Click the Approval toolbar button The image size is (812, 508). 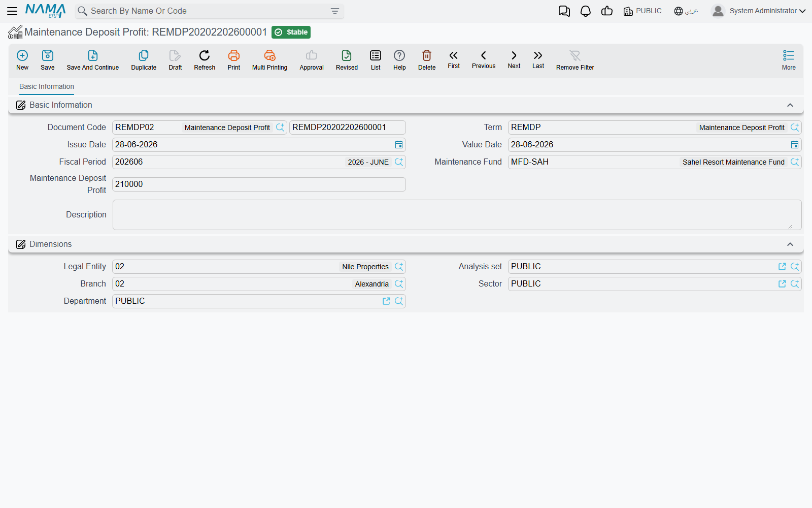312,60
